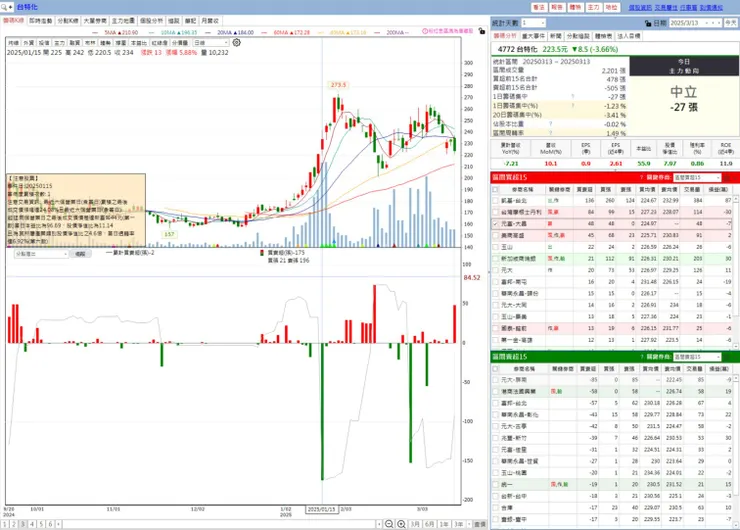
Task: Toggle 外資 overlay in the chart toolbar
Action: (x=28, y=42)
